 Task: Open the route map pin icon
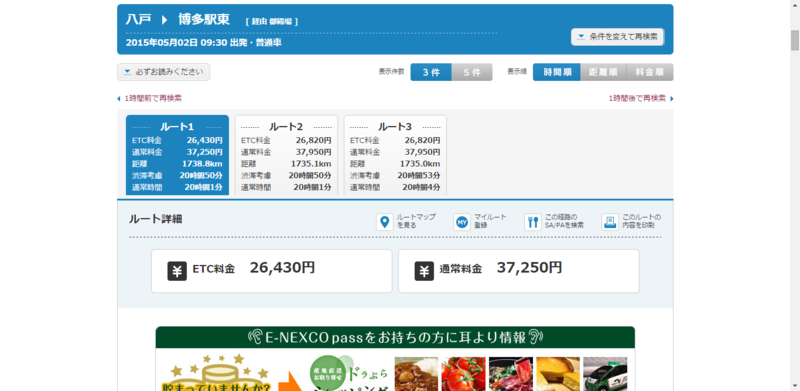385,222
